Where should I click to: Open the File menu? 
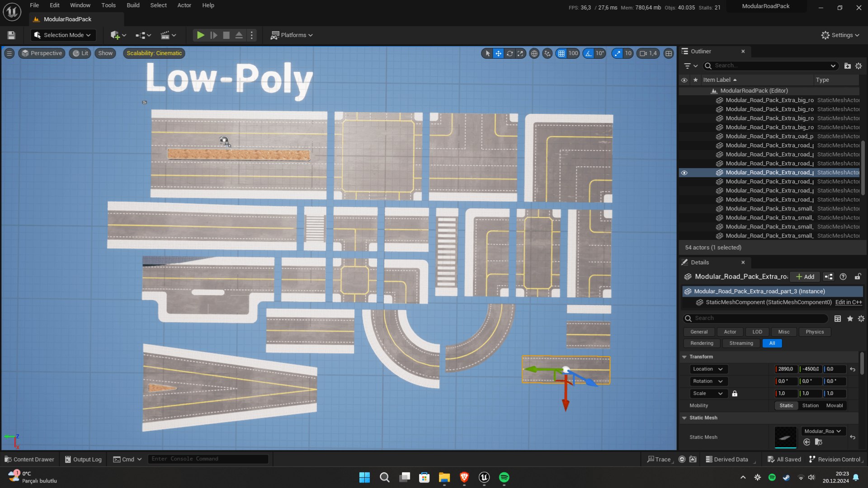point(34,5)
